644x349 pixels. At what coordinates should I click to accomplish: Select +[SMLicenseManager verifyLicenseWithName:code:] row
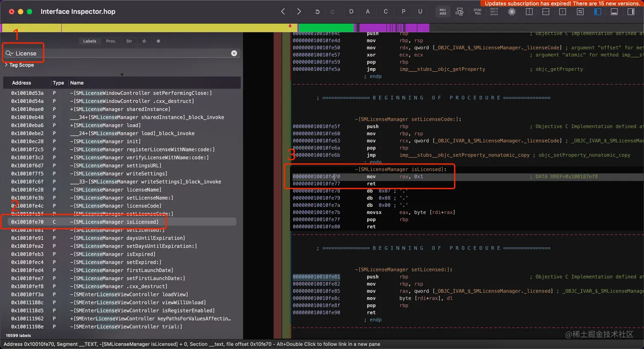pyautogui.click(x=122, y=158)
